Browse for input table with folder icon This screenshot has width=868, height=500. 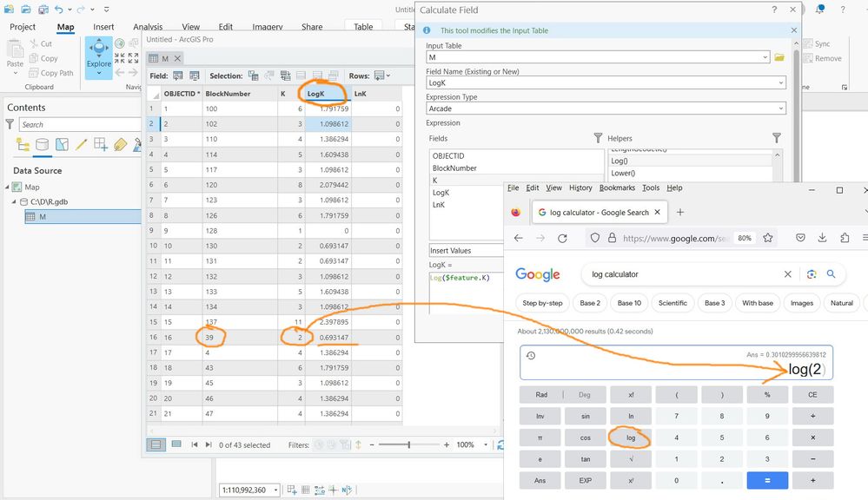779,57
